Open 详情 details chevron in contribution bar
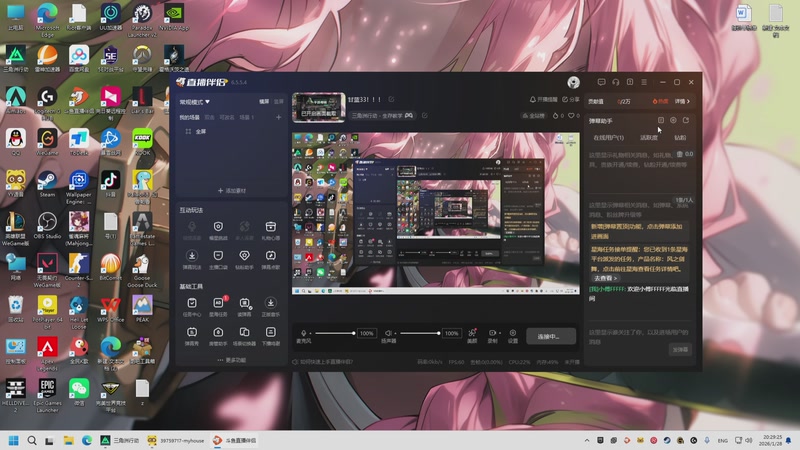 pyautogui.click(x=682, y=102)
